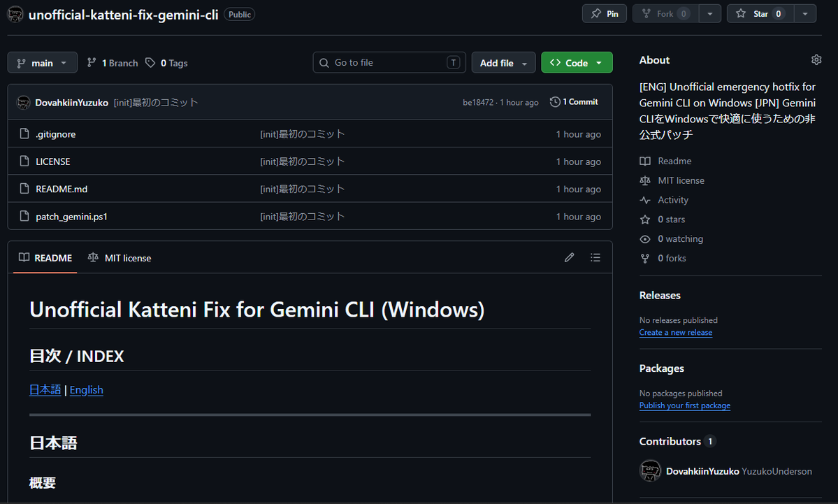View the 1 Branch link
The image size is (838, 504).
coord(113,63)
